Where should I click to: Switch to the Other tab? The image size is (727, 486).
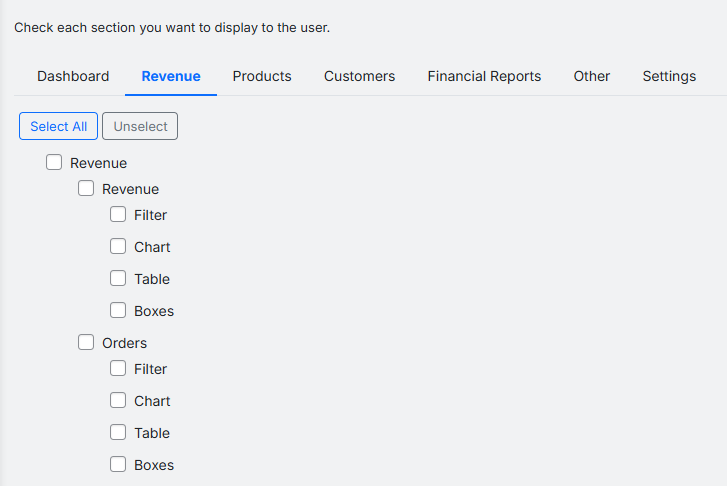pyautogui.click(x=591, y=76)
